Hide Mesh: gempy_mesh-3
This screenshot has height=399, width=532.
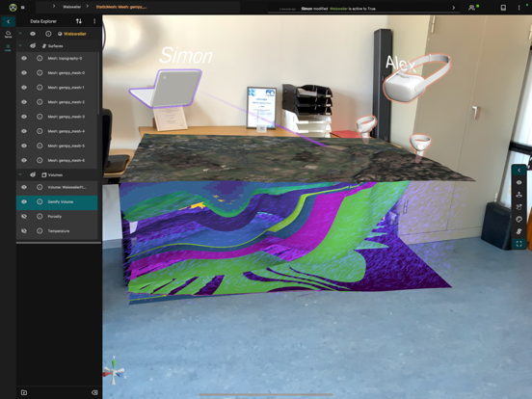(x=24, y=117)
